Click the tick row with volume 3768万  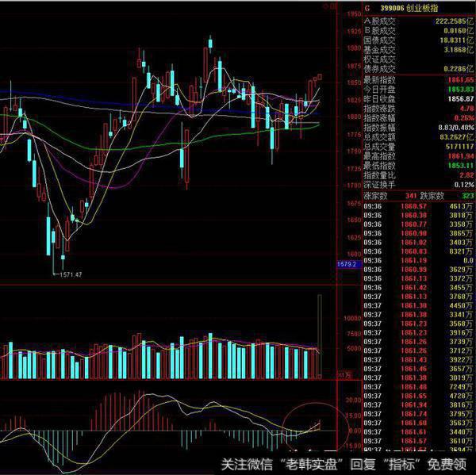pyautogui.click(x=419, y=297)
